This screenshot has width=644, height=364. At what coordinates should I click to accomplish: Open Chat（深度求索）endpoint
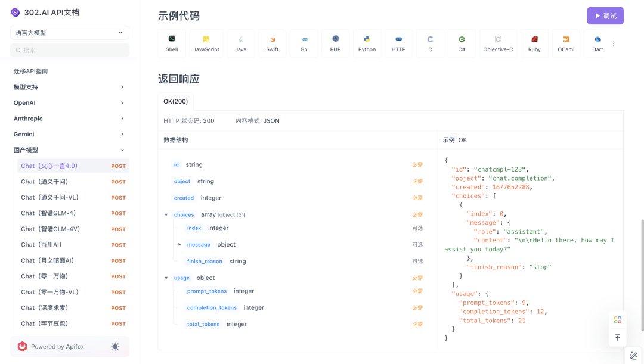tap(73, 308)
